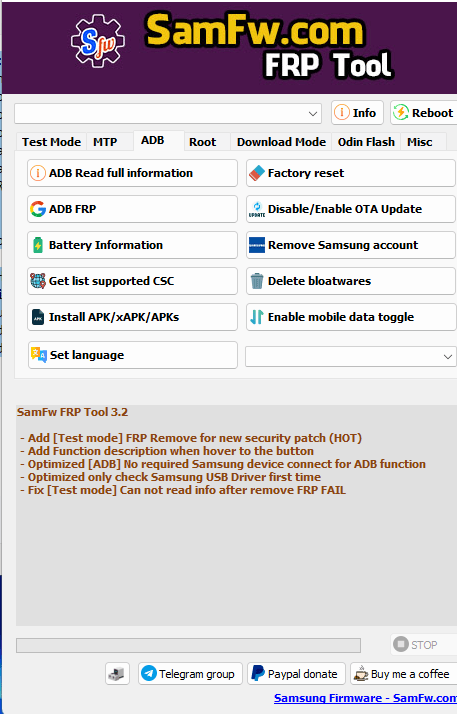
Task: Click the Factory reset button
Action: [351, 173]
